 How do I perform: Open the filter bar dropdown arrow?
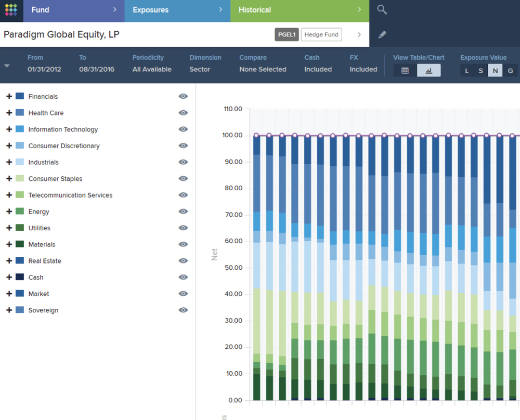(6, 65)
